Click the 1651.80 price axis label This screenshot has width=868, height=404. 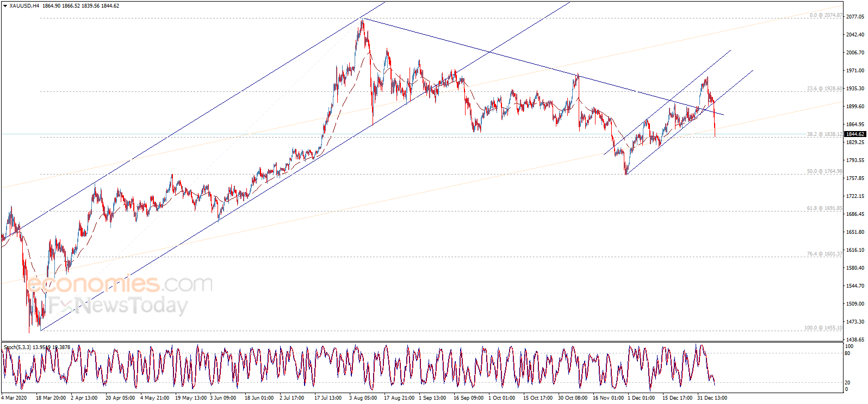tap(855, 232)
